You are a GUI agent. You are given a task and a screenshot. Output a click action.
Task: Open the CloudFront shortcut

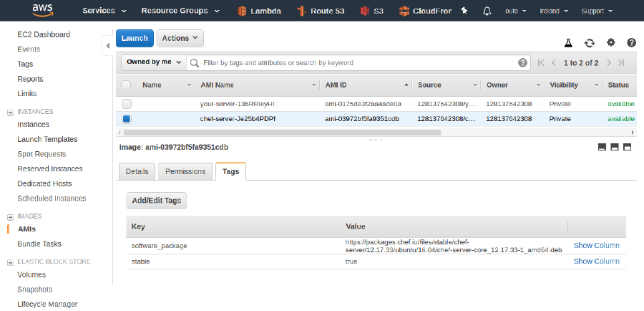click(425, 11)
